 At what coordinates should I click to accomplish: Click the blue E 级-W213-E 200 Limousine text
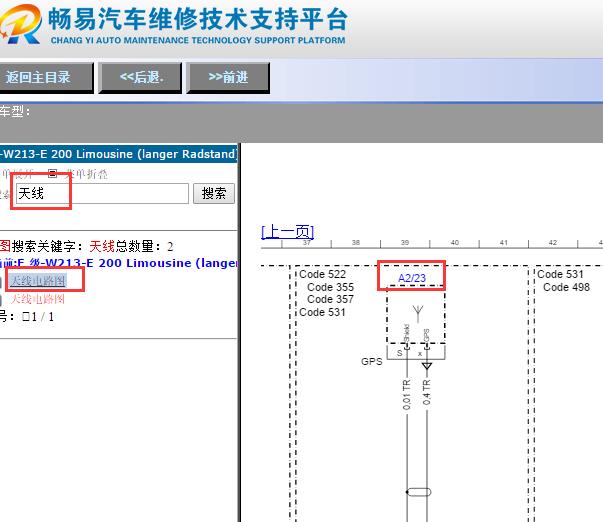[118, 263]
